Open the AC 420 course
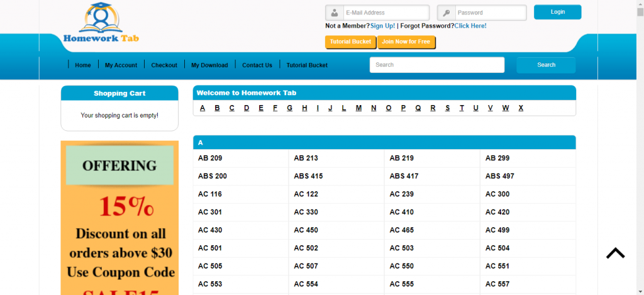 coord(497,213)
